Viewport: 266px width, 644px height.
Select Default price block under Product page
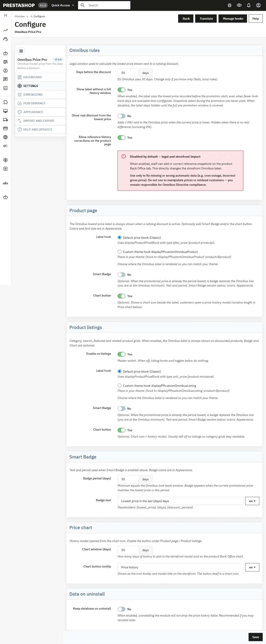pos(119,238)
